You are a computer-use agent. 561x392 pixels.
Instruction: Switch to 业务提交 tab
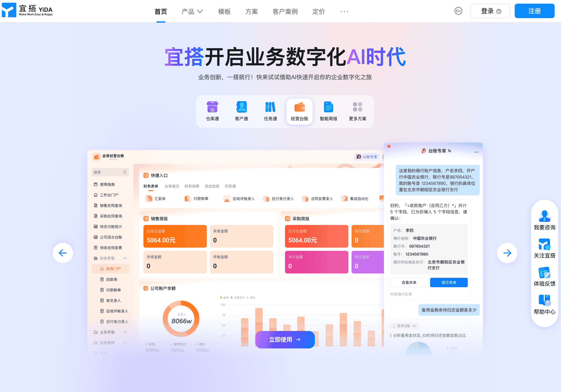[172, 186]
